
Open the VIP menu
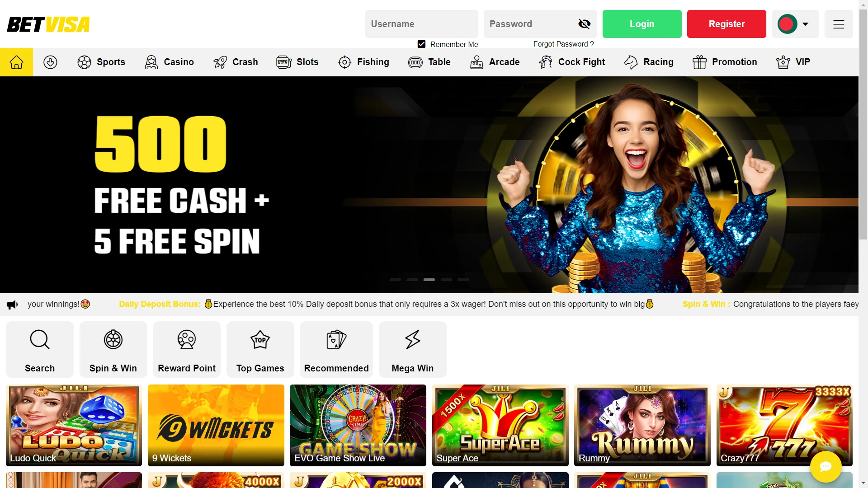(x=793, y=62)
